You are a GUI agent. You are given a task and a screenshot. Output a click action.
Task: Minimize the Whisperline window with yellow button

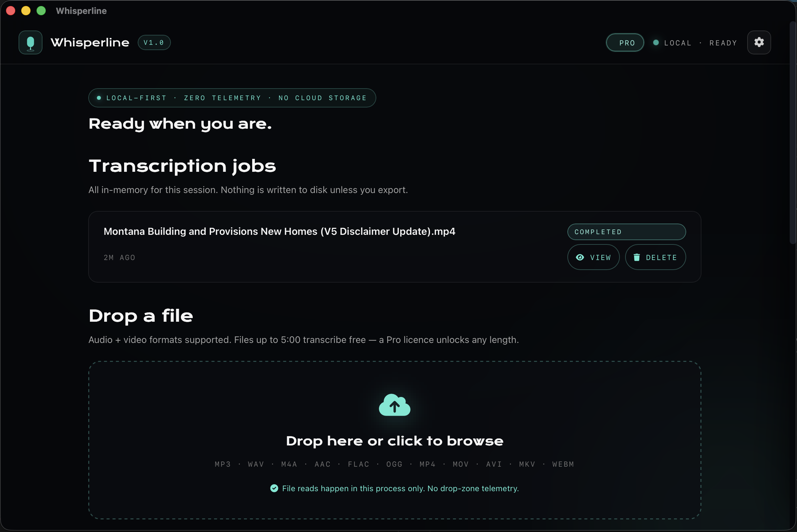tap(26, 11)
